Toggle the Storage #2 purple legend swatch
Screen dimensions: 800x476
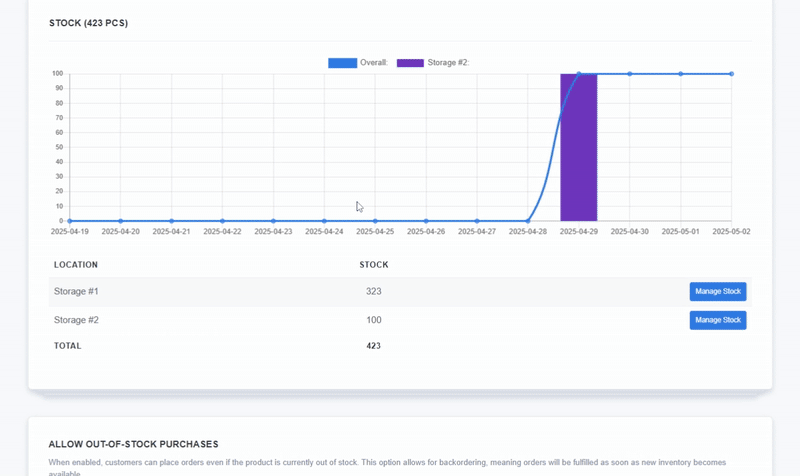click(410, 63)
